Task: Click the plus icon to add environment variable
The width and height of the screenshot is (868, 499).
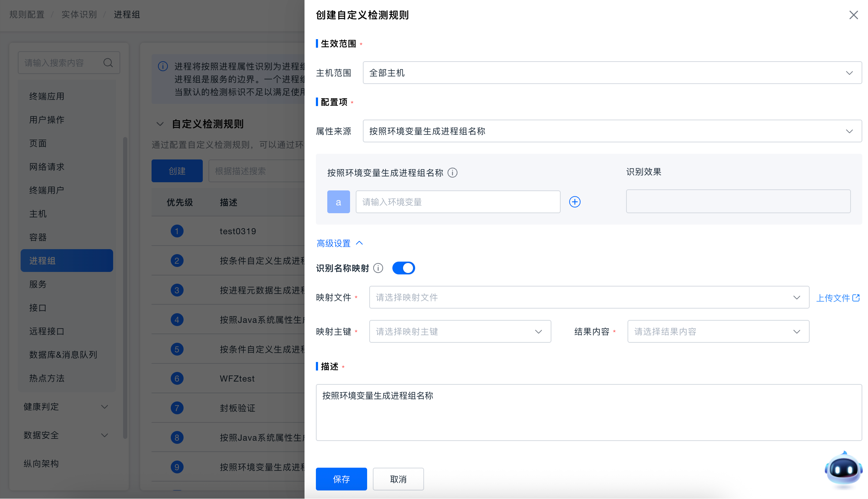Action: (575, 202)
